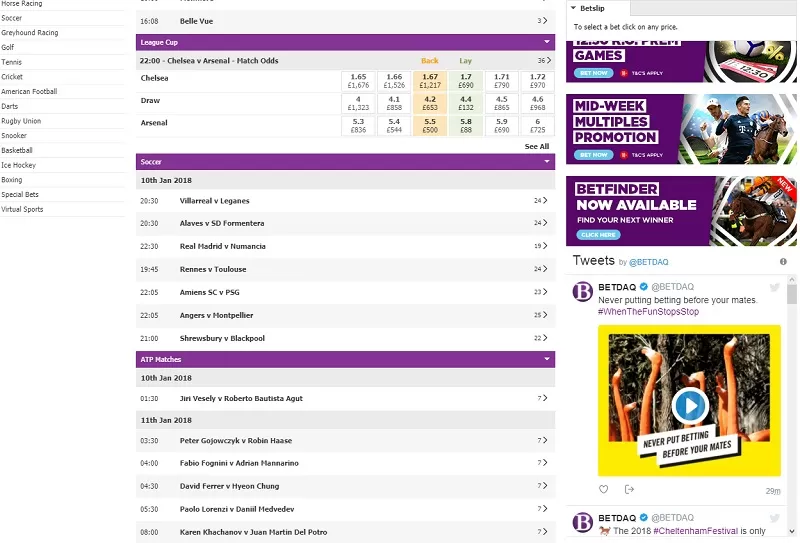Select Ice Hockey in sports menu
This screenshot has height=543, width=800.
point(19,165)
